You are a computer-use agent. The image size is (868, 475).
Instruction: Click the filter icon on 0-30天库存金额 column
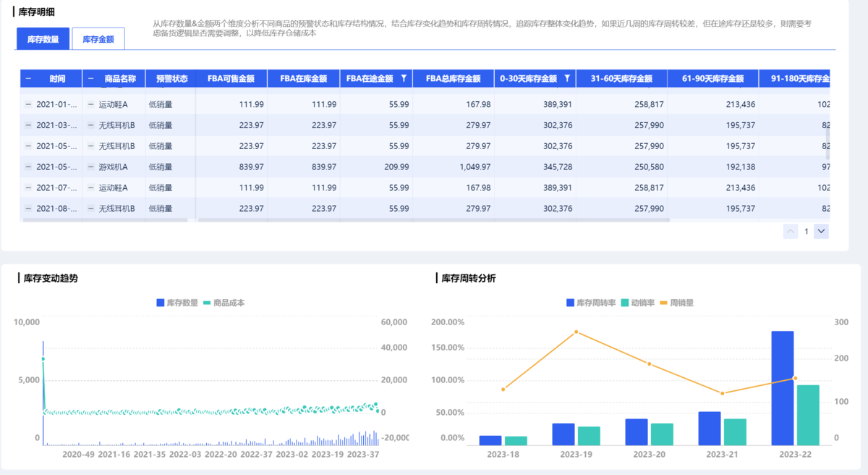(x=567, y=78)
